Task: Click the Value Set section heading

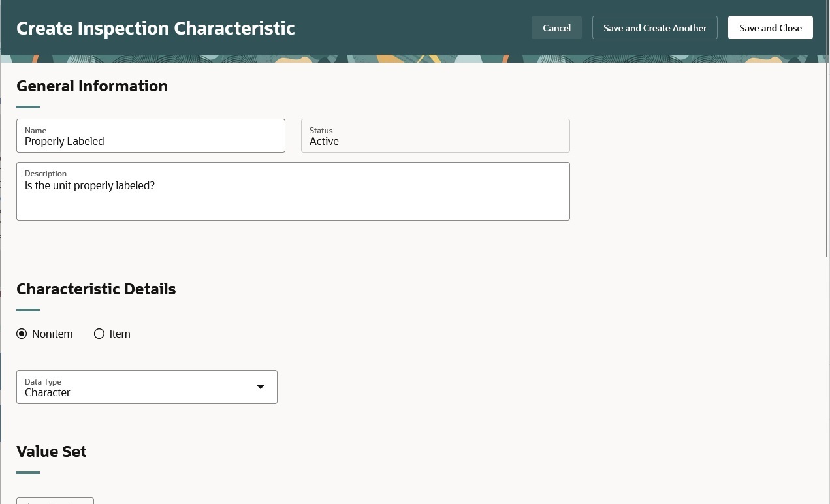Action: point(51,451)
